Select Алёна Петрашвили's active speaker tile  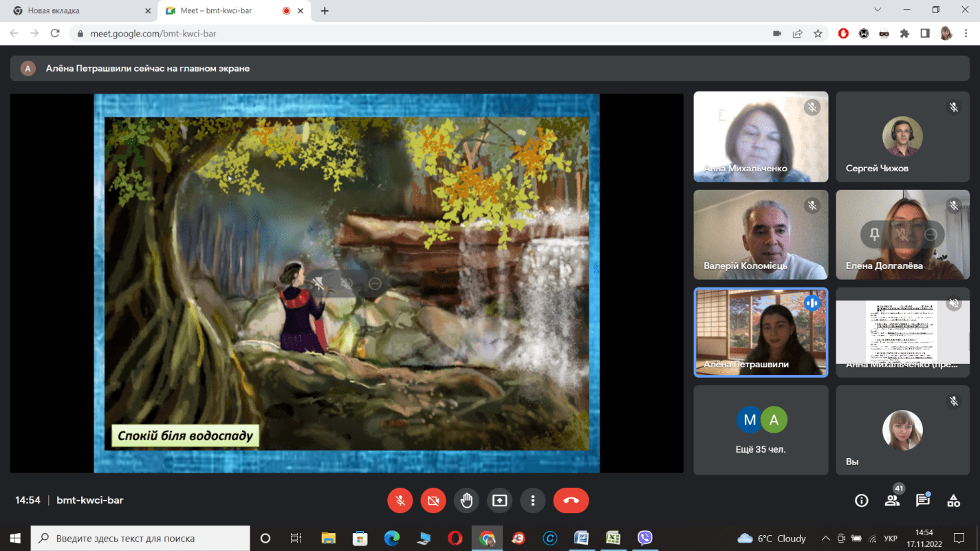pyautogui.click(x=761, y=332)
